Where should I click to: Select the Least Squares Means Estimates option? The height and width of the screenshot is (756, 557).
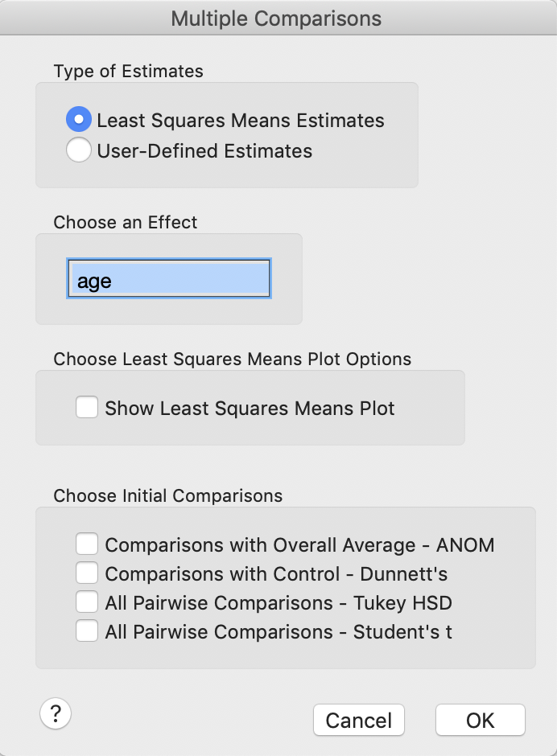click(x=78, y=118)
